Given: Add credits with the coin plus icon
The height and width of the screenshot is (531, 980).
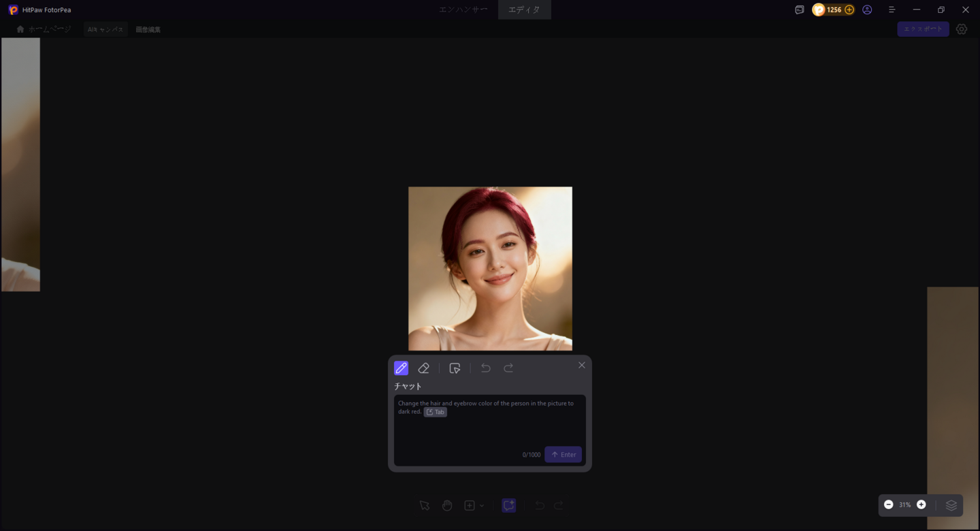Looking at the screenshot, I should pyautogui.click(x=849, y=10).
